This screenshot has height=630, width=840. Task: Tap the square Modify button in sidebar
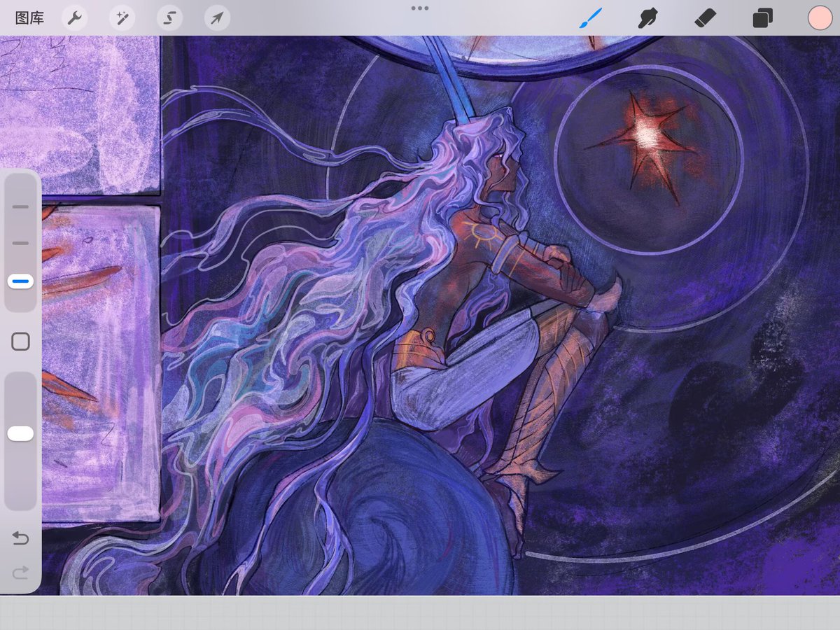tap(21, 342)
